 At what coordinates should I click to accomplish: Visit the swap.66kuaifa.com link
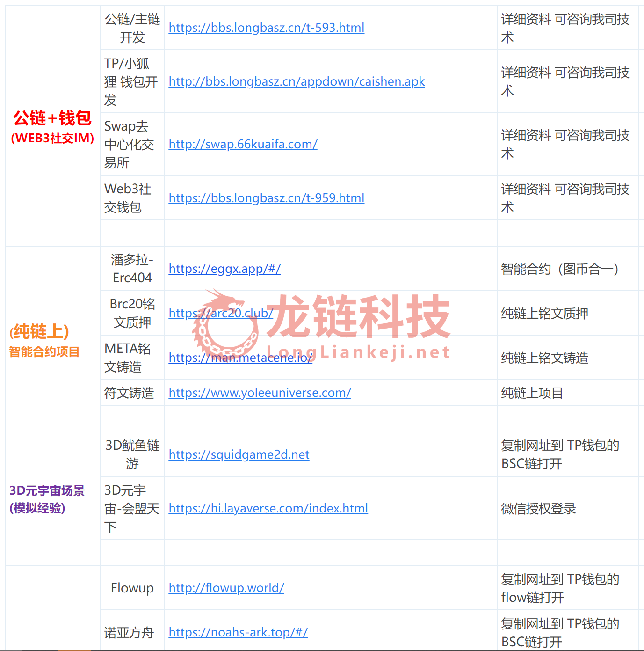[243, 144]
